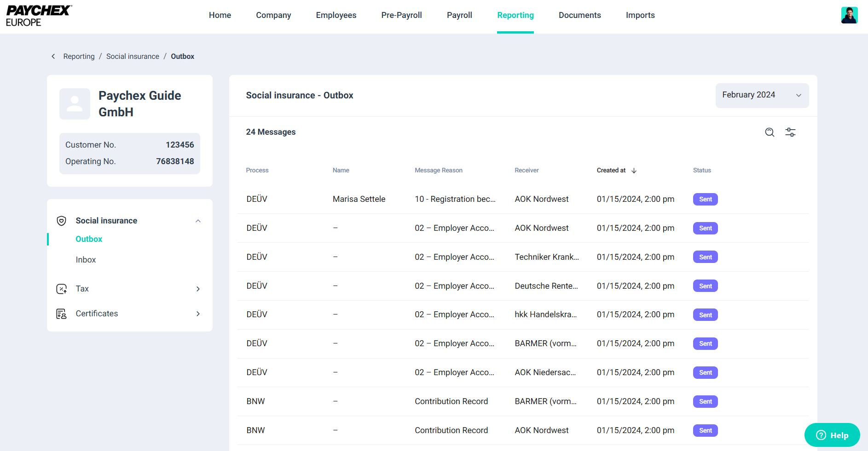Click the user avatar in top right
The width and height of the screenshot is (868, 451).
click(x=849, y=15)
